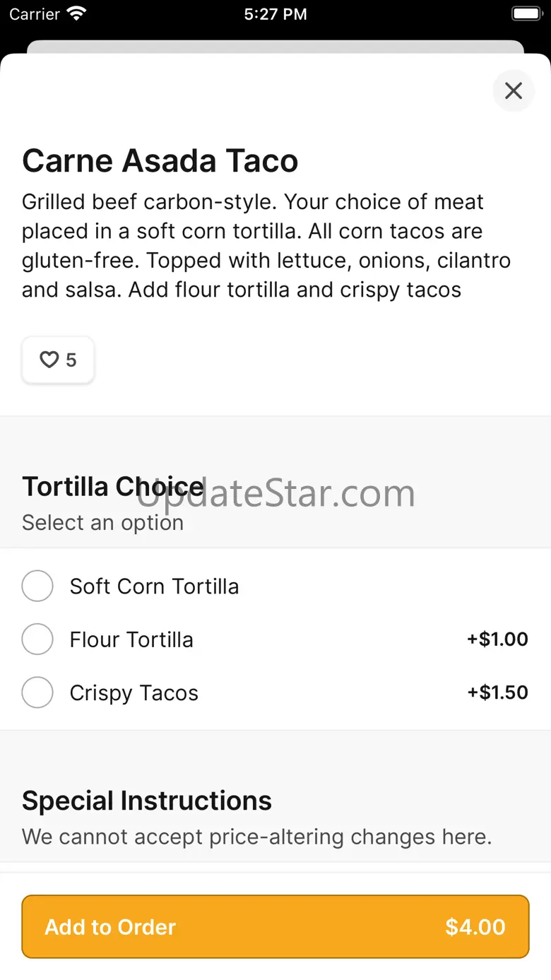
Task: Click the Special Instructions heading
Action: pos(147,801)
